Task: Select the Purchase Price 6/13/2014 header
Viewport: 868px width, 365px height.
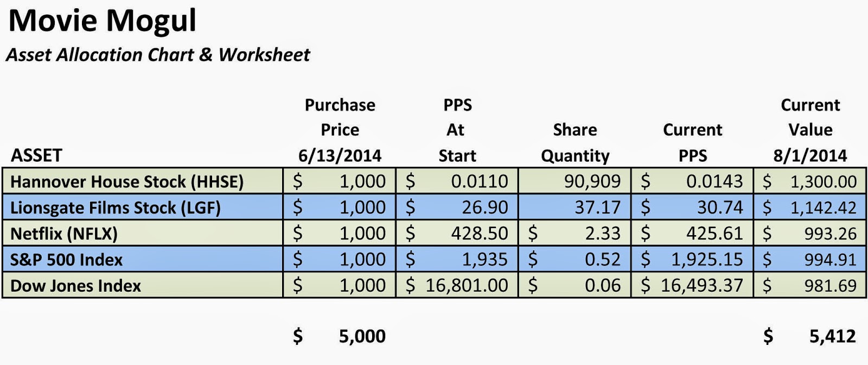Action: click(340, 130)
